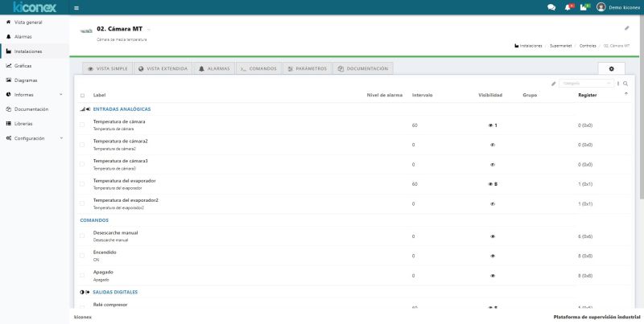The width and height of the screenshot is (644, 324).
Task: Open dropdown arrow next to Cámara MT title
Action: (x=149, y=30)
